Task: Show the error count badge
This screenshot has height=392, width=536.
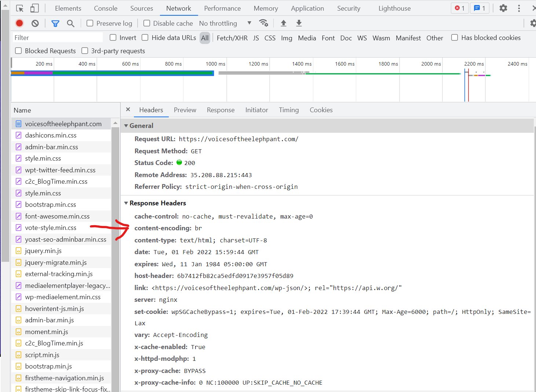Action: pyautogui.click(x=460, y=8)
